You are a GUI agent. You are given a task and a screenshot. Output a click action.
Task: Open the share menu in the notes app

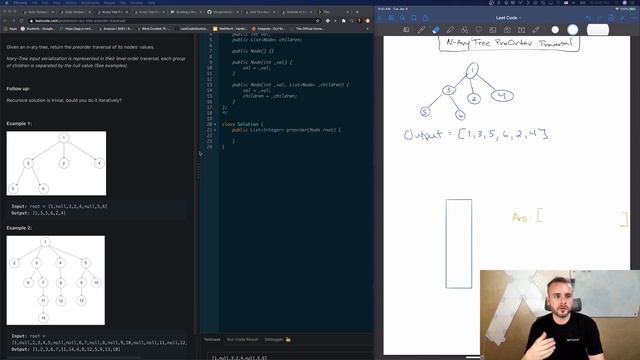[x=425, y=18]
